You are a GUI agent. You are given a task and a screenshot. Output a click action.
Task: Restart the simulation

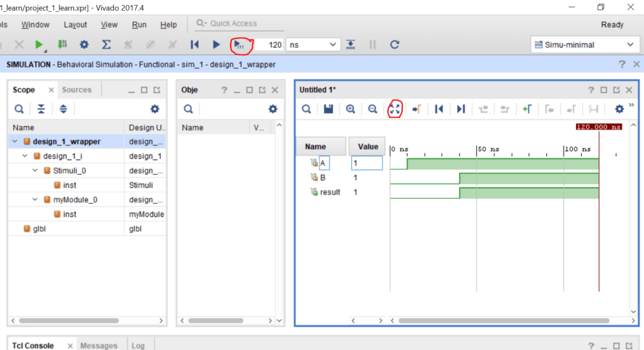194,45
